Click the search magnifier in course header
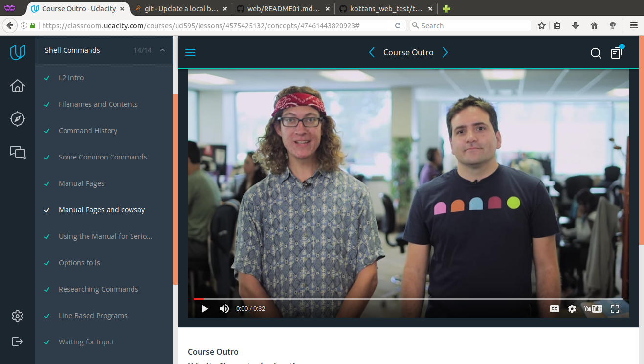The height and width of the screenshot is (364, 644). (596, 53)
